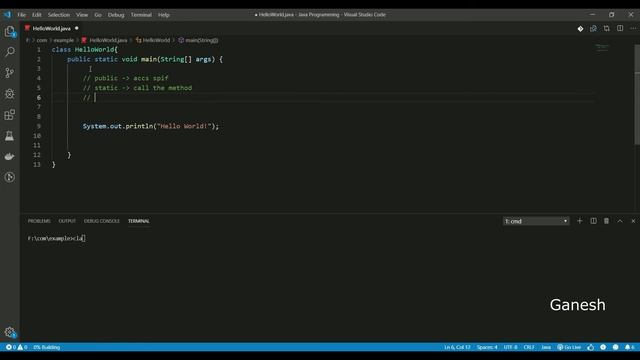This screenshot has height=360, width=640.
Task: Close the terminal panel
Action: coord(633,221)
